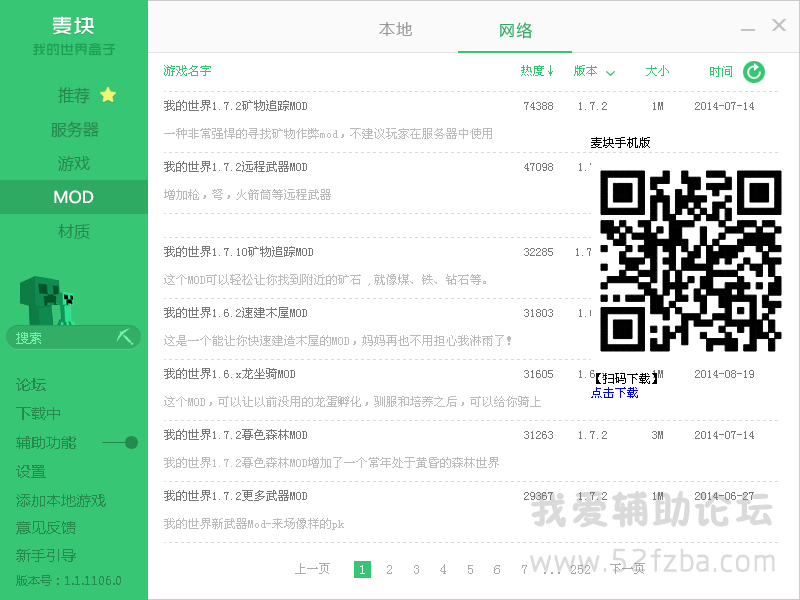Open 我的世界1.7.2远程武器MOD entry
The image size is (800, 600).
tap(235, 167)
